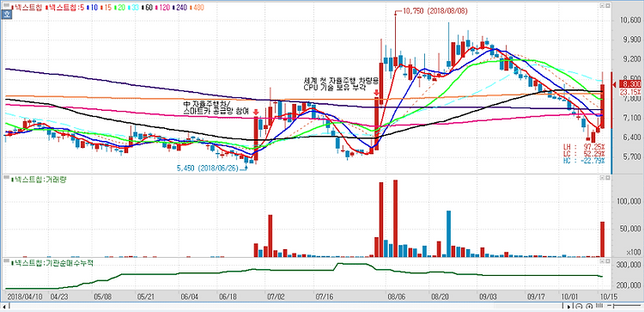Select the cyan 33-day moving average legend
The height and width of the screenshot is (312, 644).
(x=134, y=8)
